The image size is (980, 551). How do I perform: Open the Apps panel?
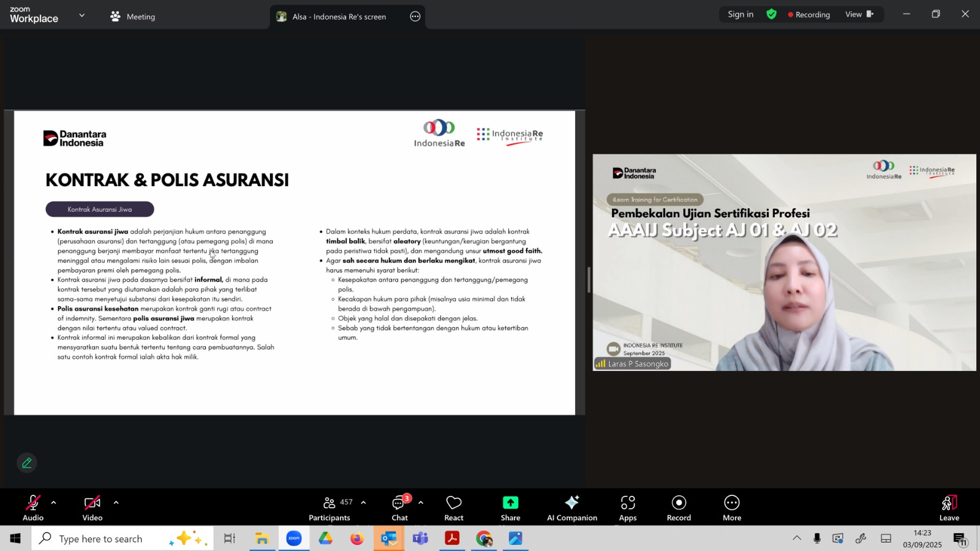click(627, 508)
